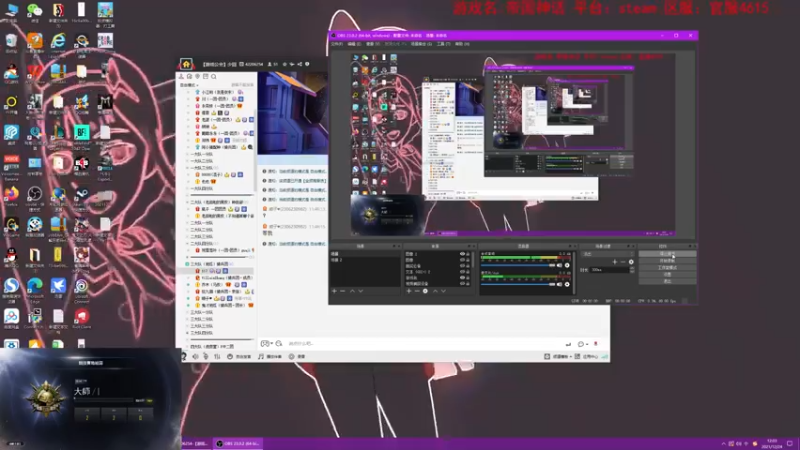Open source properties gear in Sources panel

[426, 291]
